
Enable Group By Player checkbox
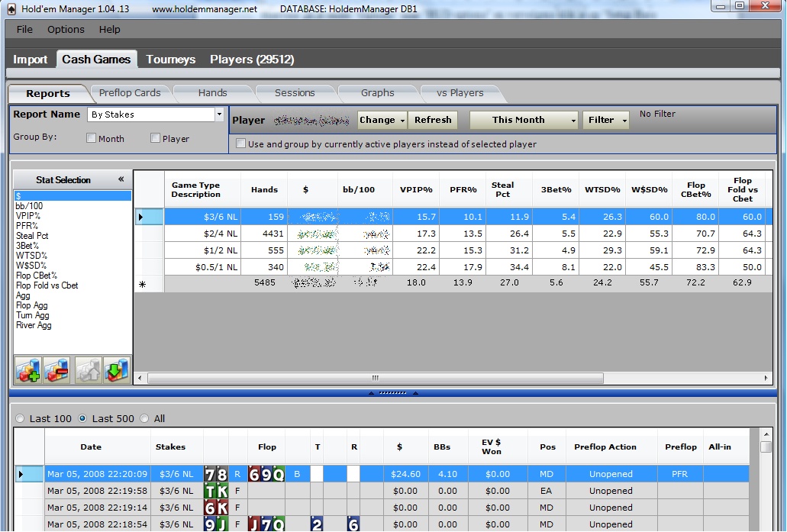click(155, 138)
